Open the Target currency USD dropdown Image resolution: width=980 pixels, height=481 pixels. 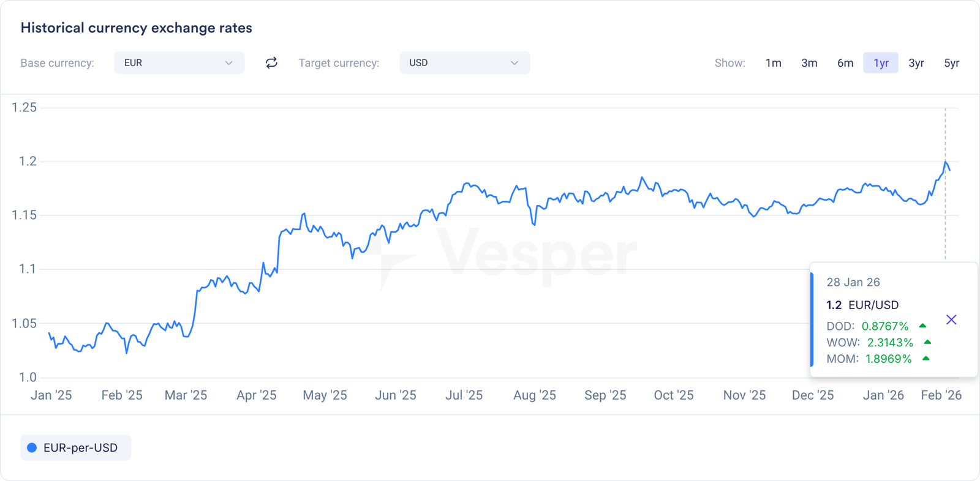pyautogui.click(x=464, y=63)
